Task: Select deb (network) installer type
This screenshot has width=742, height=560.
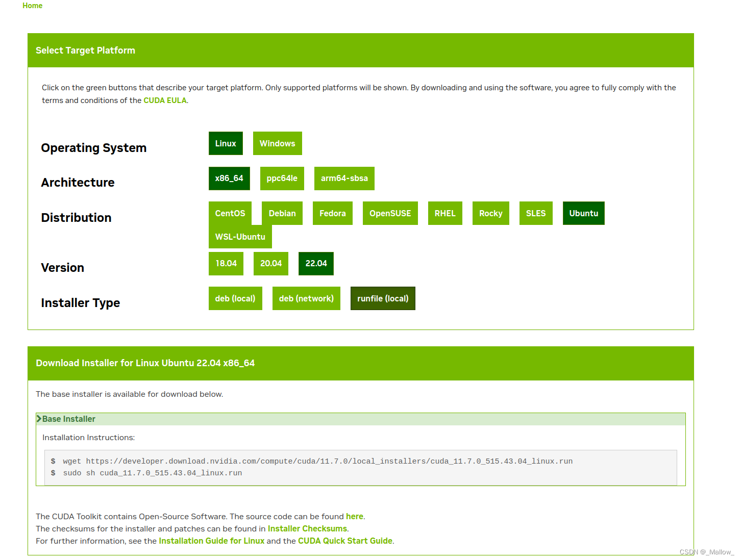Action: pos(306,298)
